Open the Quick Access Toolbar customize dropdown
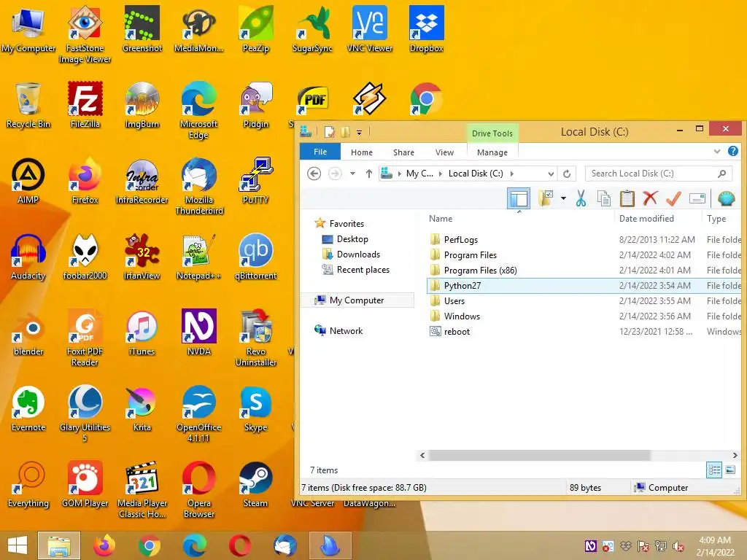 [359, 133]
